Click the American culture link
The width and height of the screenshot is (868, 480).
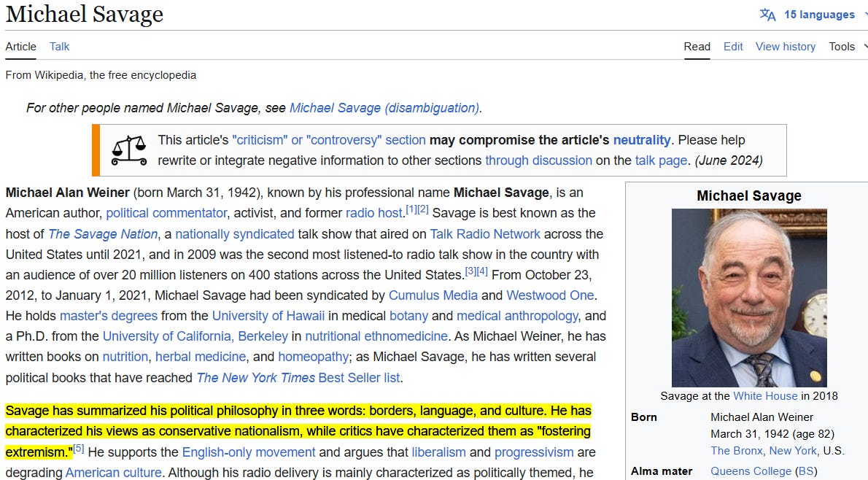click(114, 473)
